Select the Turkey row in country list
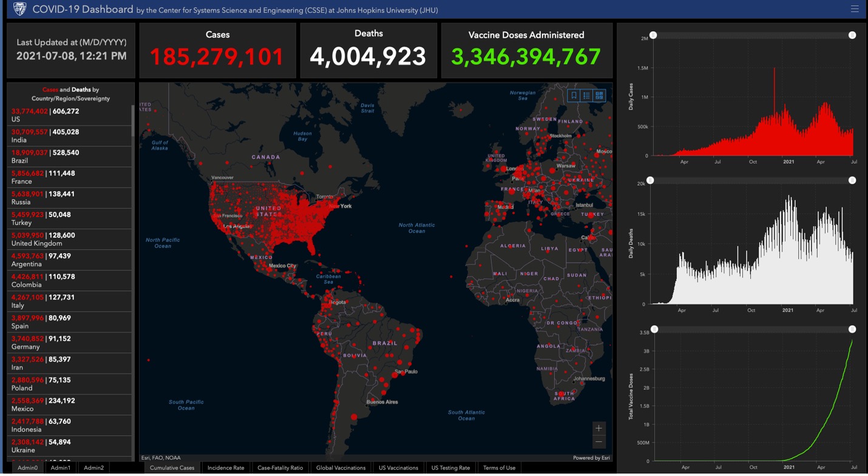The image size is (868, 476). 69,218
